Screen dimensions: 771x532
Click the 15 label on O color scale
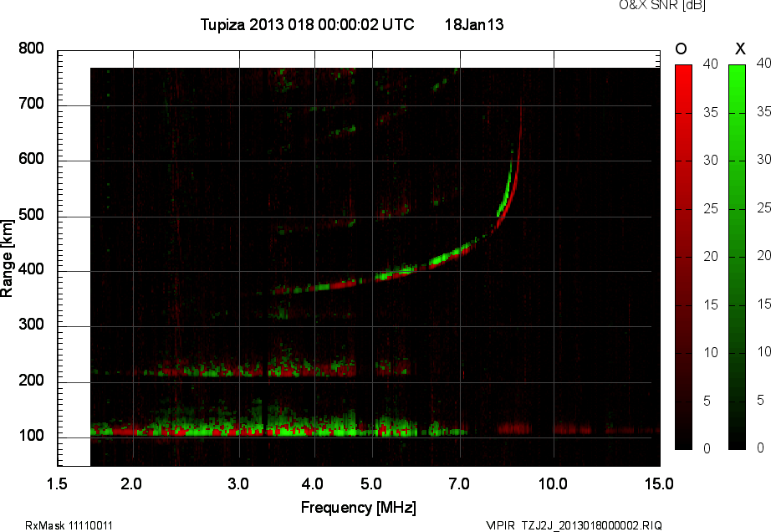[x=711, y=304]
